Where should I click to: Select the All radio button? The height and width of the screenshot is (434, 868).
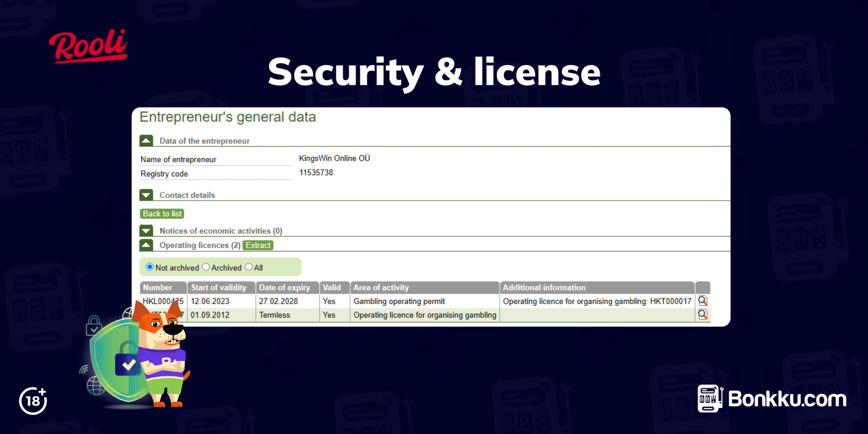pos(249,267)
